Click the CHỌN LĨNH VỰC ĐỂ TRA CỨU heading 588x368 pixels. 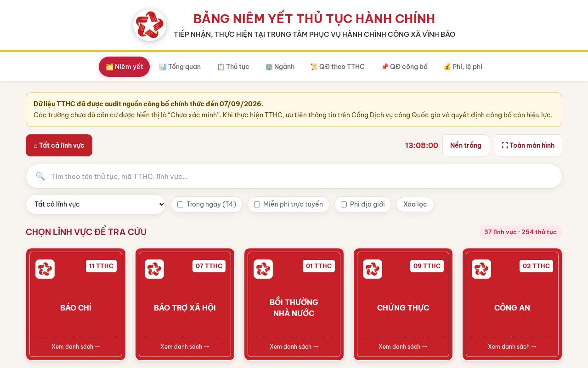coord(86,232)
